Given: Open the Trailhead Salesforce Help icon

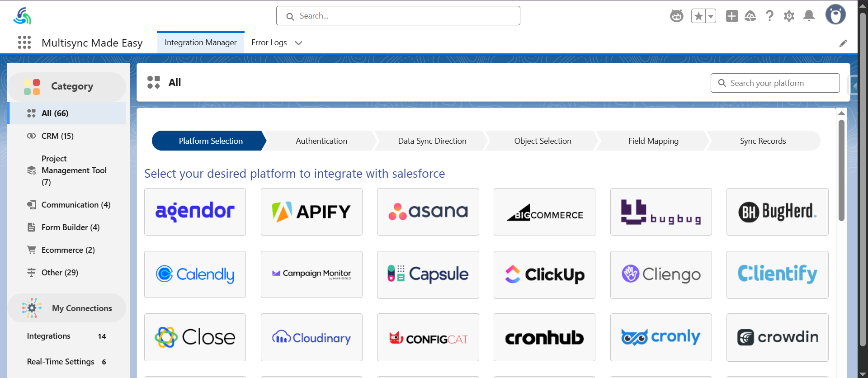Looking at the screenshot, I should tap(750, 16).
